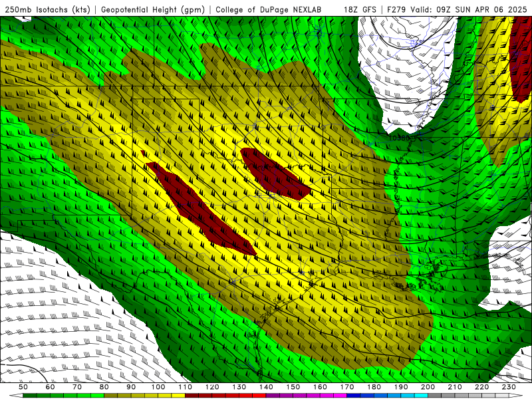Image resolution: width=532 pixels, height=399 pixels.
Task: Click the legend value "200"
Action: coord(428,387)
